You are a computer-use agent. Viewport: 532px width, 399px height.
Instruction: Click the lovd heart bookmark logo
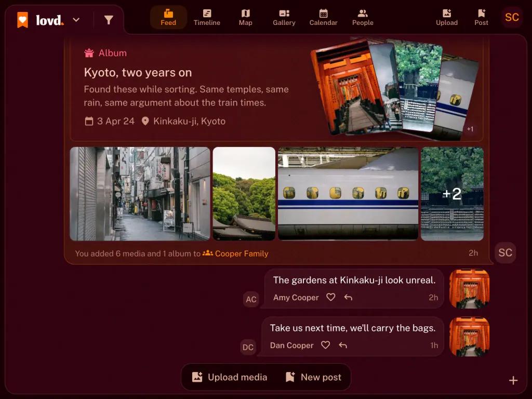tap(23, 20)
